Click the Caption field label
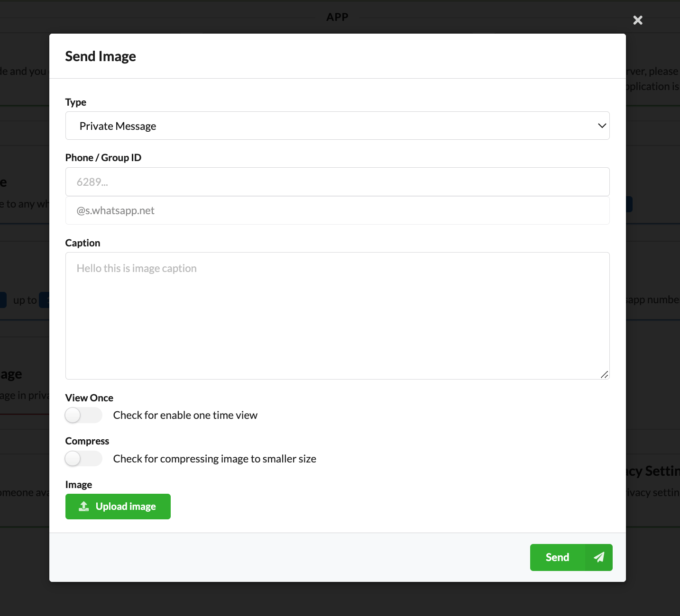680x616 pixels. (x=83, y=243)
